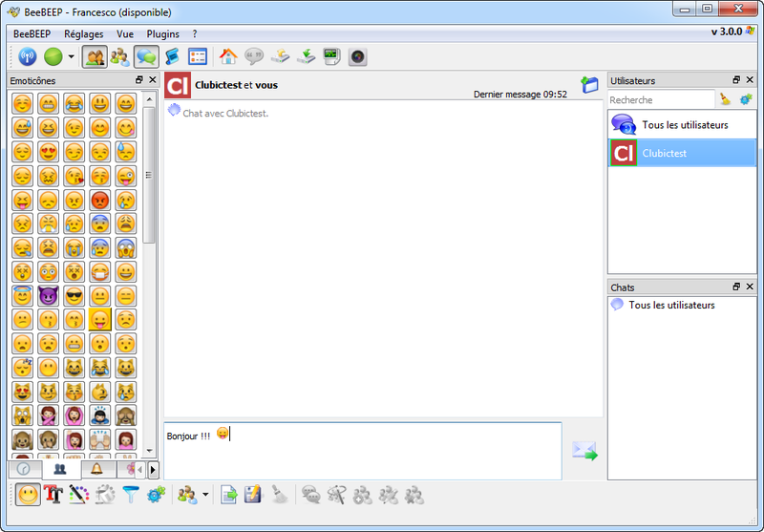Toggle the smiley emoticons panel button
The image size is (764, 532).
(x=28, y=495)
